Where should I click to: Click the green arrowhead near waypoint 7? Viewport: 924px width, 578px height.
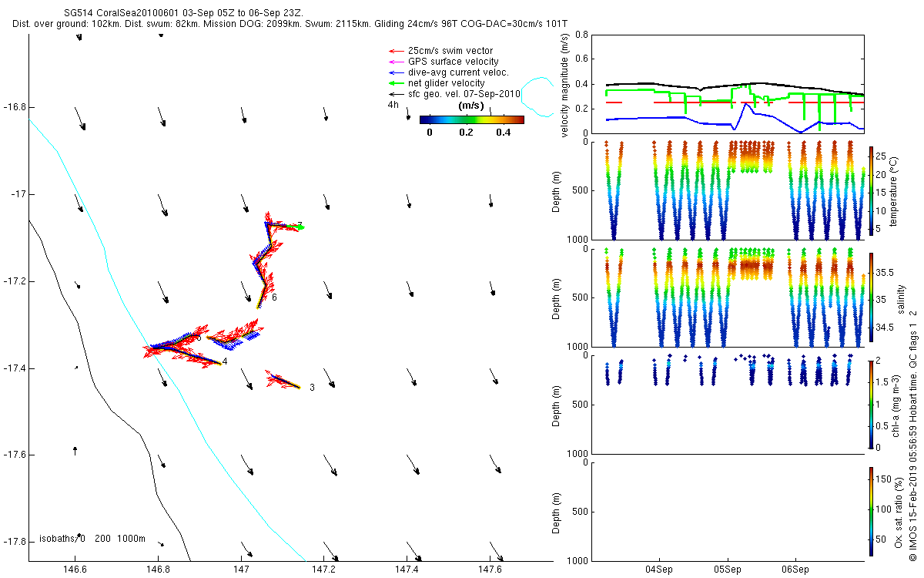click(300, 227)
